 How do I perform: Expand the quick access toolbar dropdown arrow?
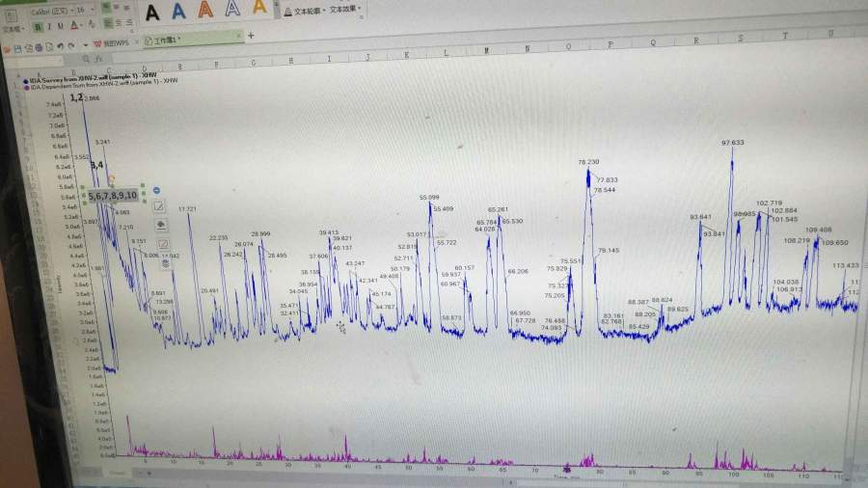pos(86,44)
